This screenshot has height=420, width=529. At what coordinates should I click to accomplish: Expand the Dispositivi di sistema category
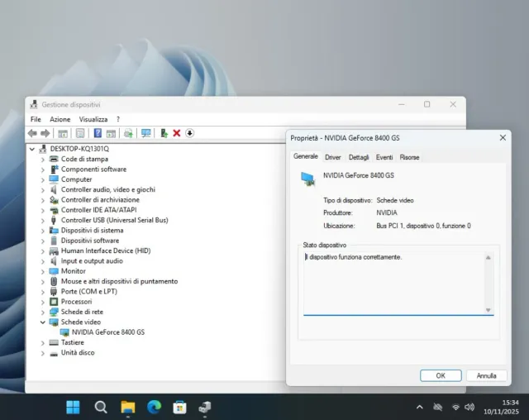click(43, 231)
